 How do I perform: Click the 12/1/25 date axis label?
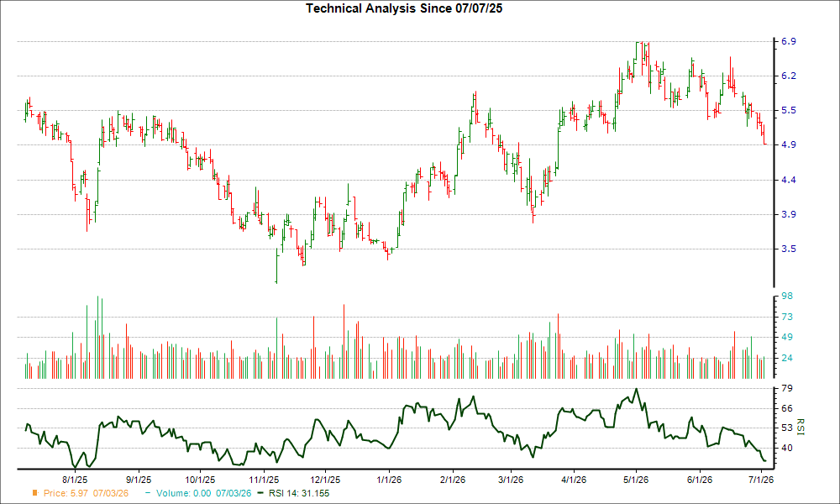click(325, 480)
